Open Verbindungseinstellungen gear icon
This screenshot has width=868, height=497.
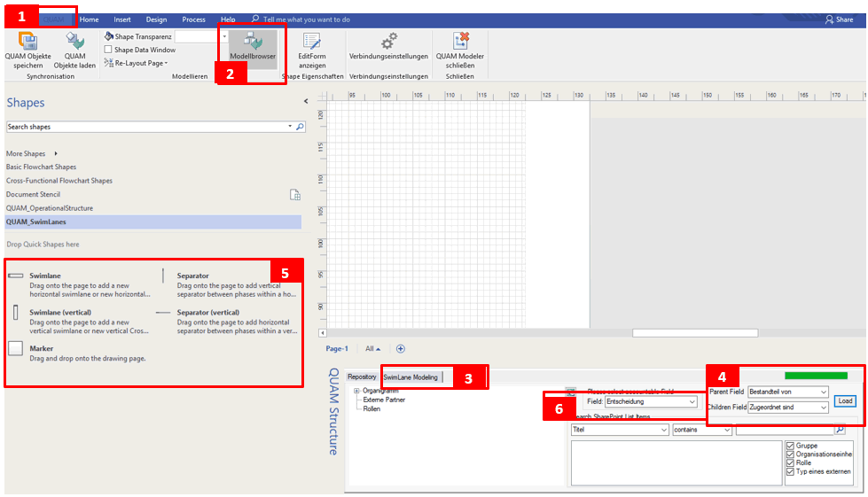click(x=388, y=42)
